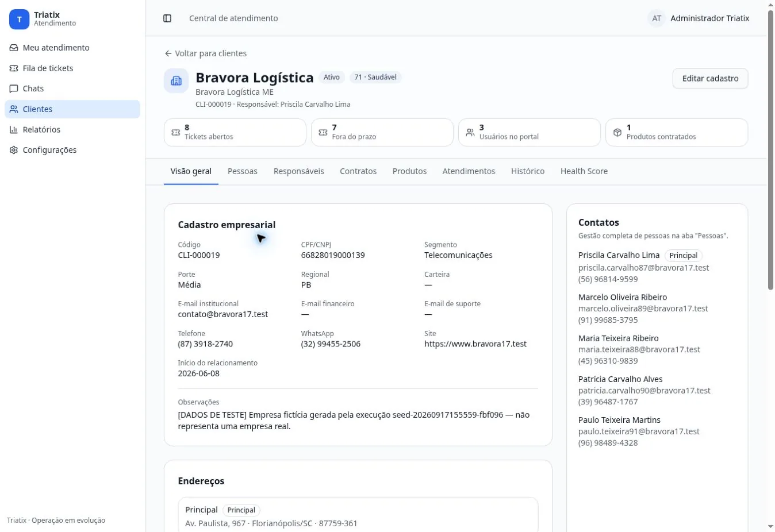Click the Editar cadastro button
775x532 pixels.
[710, 79]
